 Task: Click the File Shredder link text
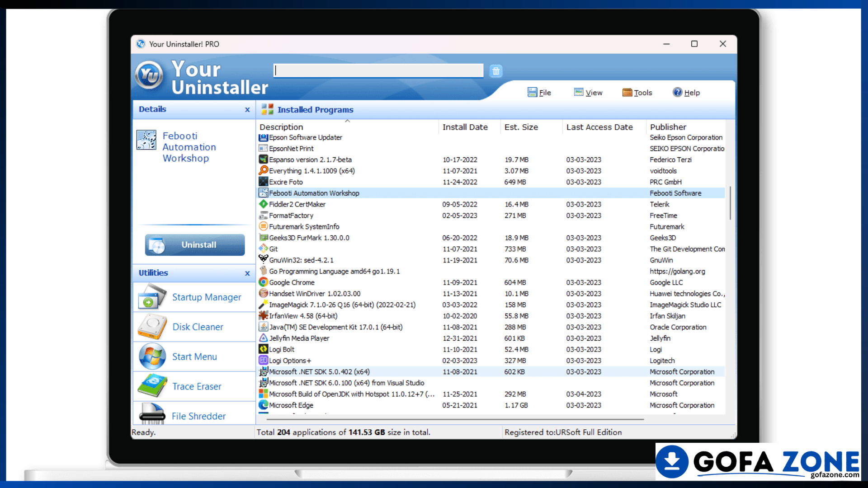click(198, 416)
